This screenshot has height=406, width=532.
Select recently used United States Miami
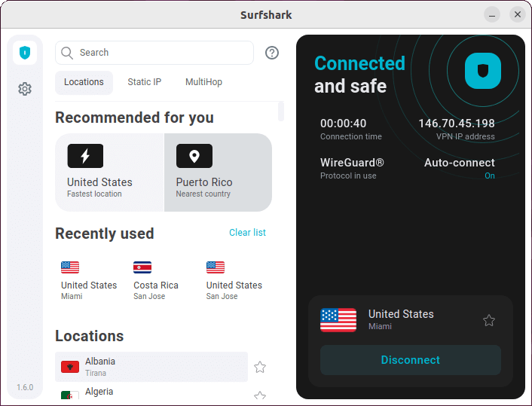click(x=89, y=281)
